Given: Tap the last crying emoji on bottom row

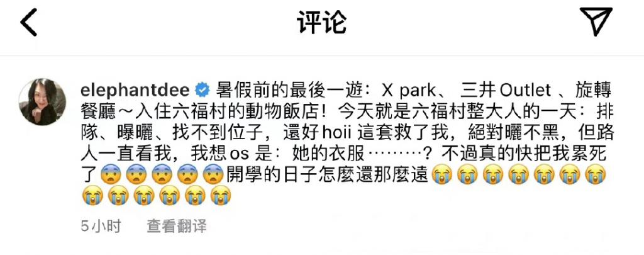Looking at the screenshot, I should click(x=221, y=196).
